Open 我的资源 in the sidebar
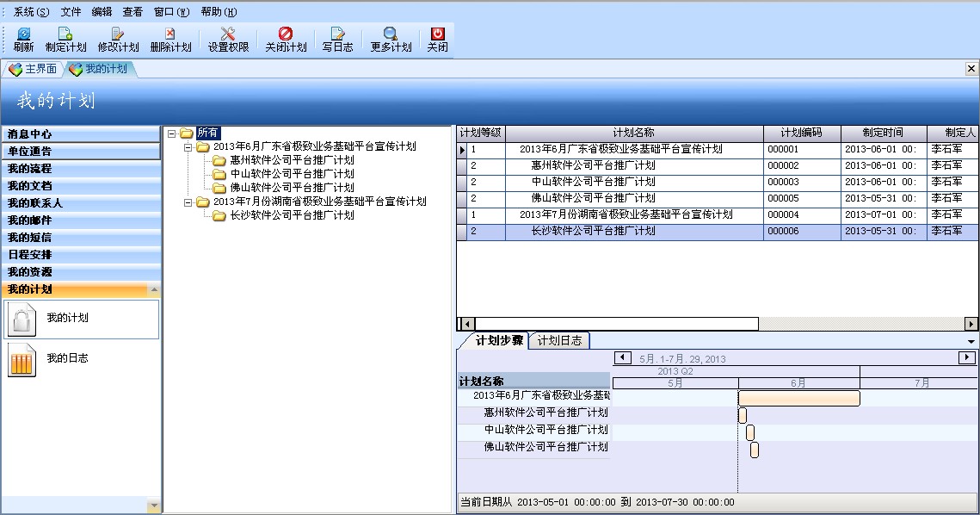The width and height of the screenshot is (980, 515). tap(81, 271)
